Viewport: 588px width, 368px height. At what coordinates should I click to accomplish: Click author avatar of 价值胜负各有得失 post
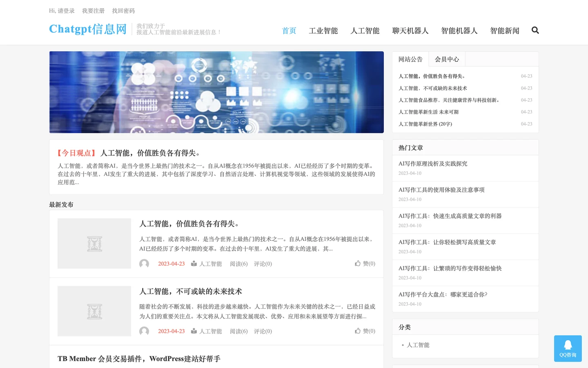click(144, 264)
